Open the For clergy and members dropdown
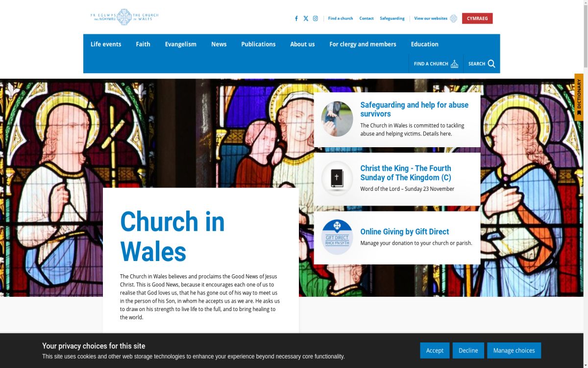Screen dimensions: 588x368 pyautogui.click(x=363, y=44)
